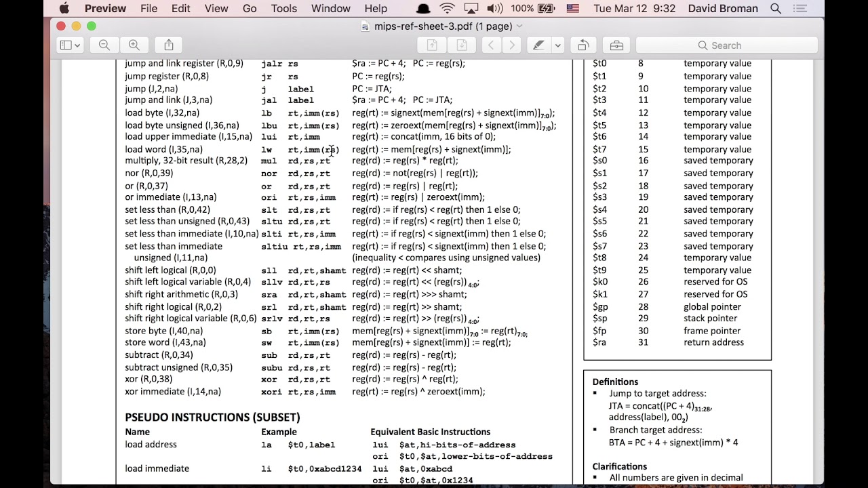Open the document title dropdown chevron
Screen dimensions: 868x488
point(519,26)
